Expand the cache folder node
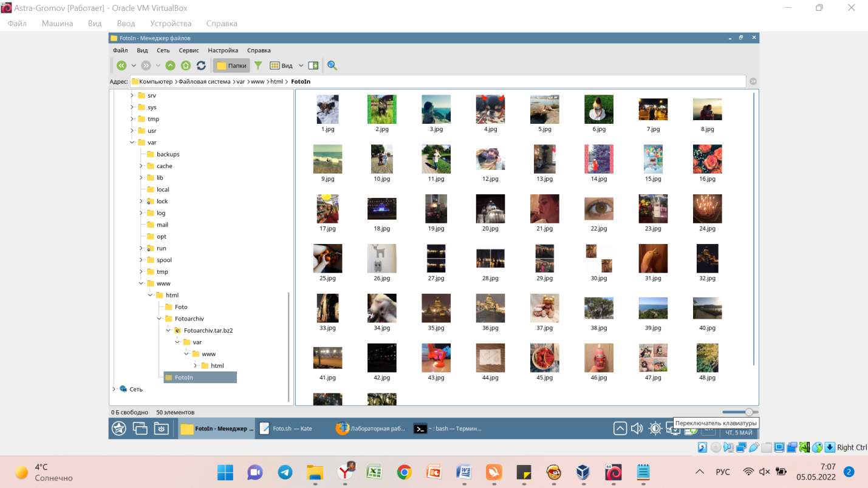 142,166
